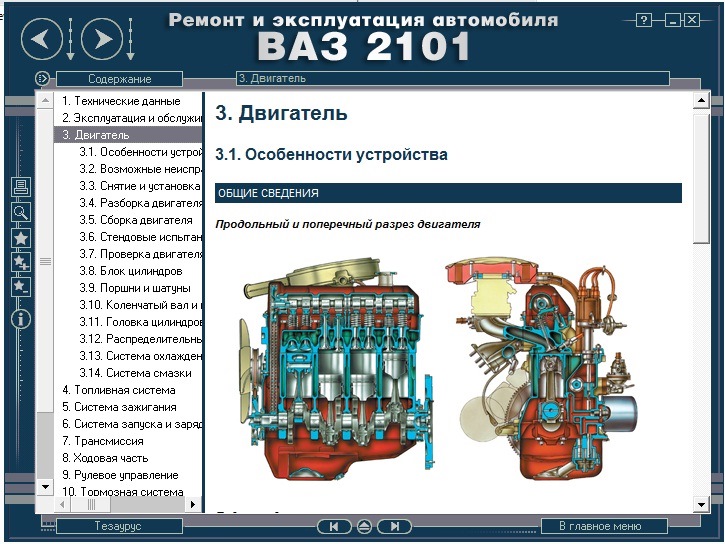The image size is (725, 544).
Task: Select 10. Тормозная система chapter
Action: pyautogui.click(x=123, y=492)
